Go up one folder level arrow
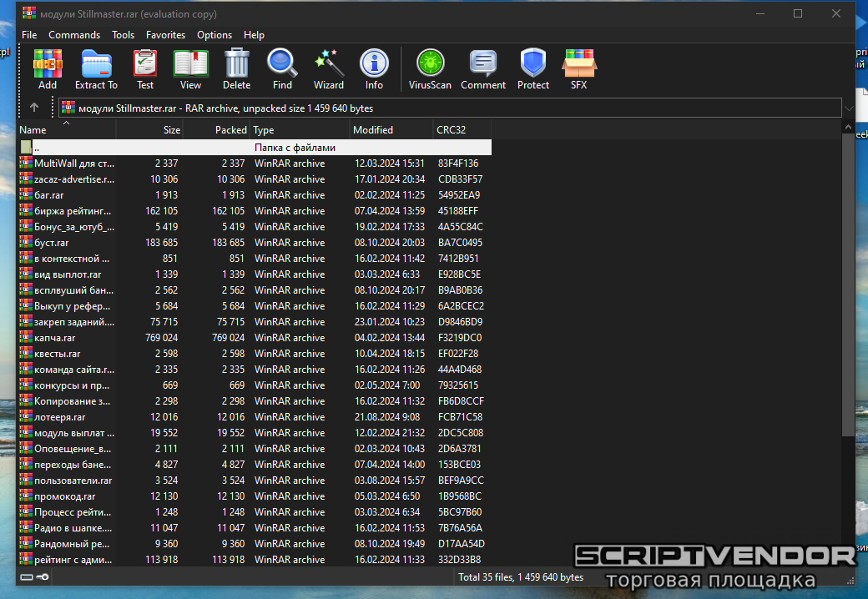Viewport: 868px width, 599px height. [x=34, y=108]
